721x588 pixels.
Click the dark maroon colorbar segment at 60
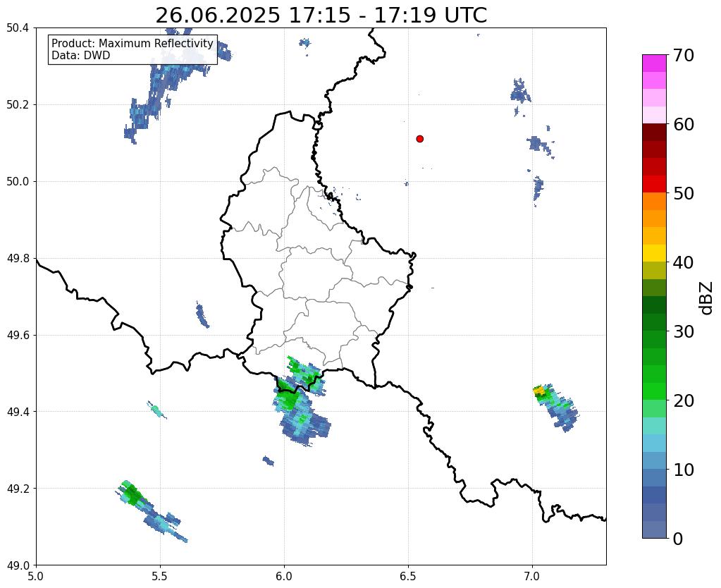point(654,132)
